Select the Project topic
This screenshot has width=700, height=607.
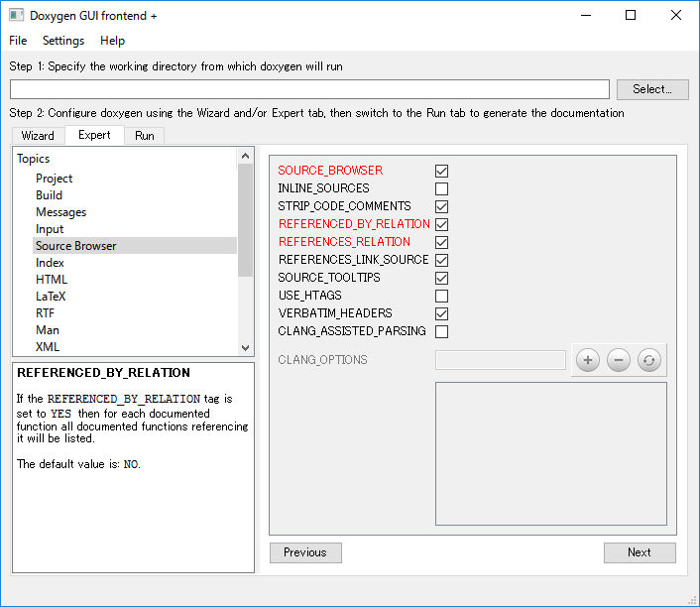(x=54, y=179)
